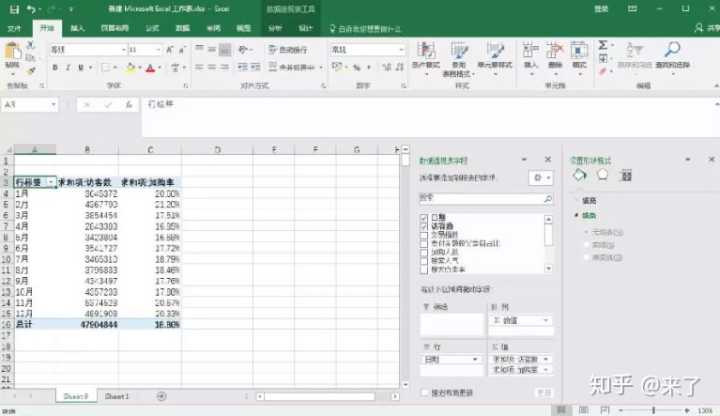Close the PivotTable fields pane
Image resolution: width=720 pixels, height=416 pixels.
(x=547, y=160)
